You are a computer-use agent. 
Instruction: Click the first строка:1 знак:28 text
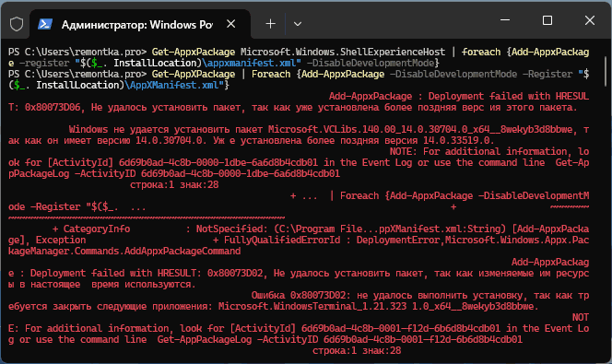(174, 184)
